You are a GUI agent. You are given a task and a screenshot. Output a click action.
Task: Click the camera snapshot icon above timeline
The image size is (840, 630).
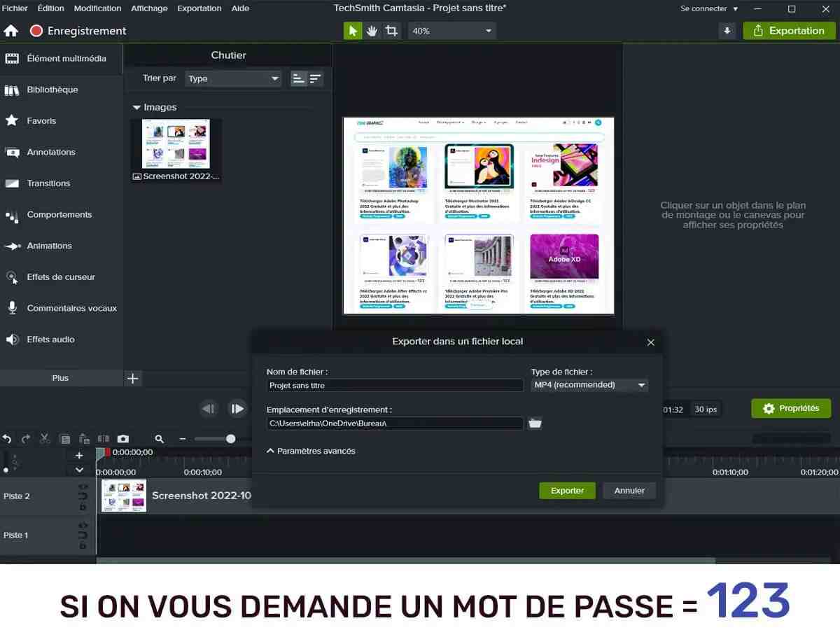coord(123,439)
